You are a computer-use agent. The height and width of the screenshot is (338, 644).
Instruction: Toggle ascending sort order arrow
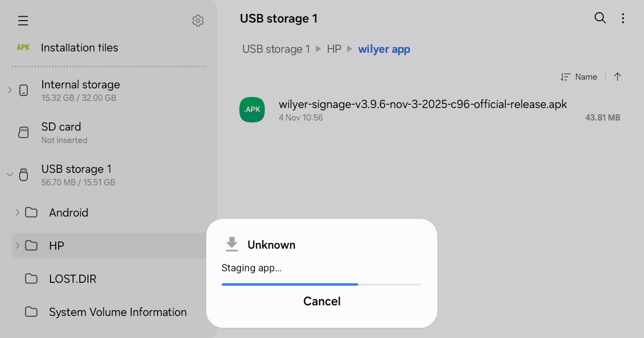click(618, 77)
